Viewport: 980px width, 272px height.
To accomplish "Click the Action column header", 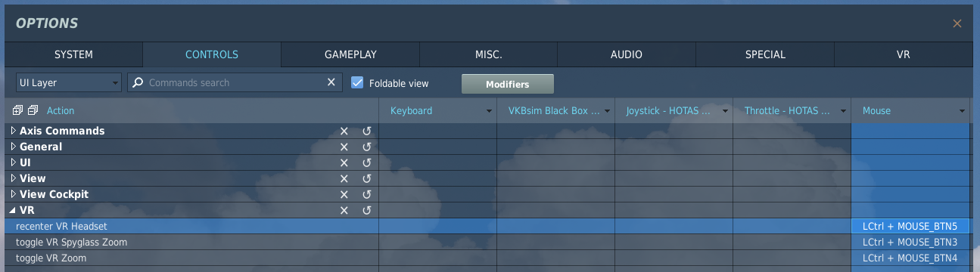I will coord(61,111).
